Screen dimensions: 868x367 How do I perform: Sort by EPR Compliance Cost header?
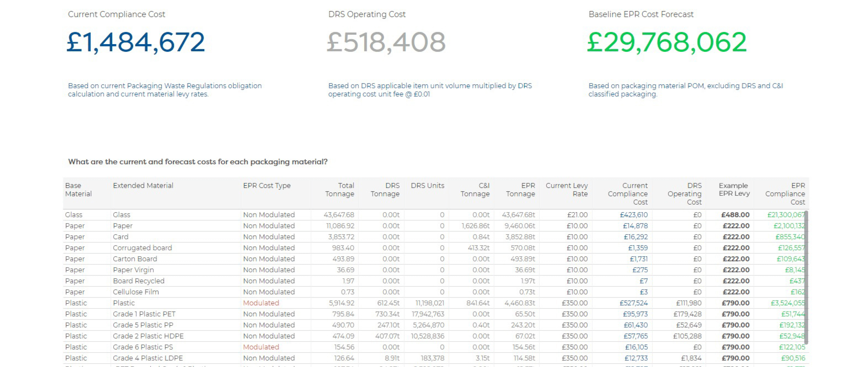(785, 194)
